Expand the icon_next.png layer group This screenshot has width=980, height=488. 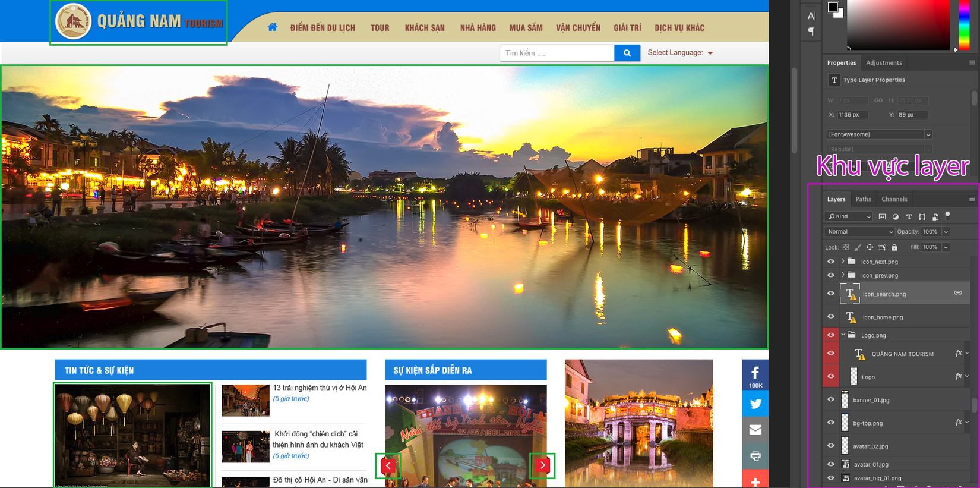pos(843,262)
